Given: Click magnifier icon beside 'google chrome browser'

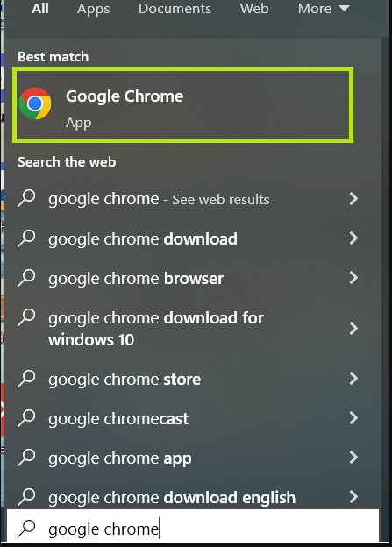Looking at the screenshot, I should [x=26, y=278].
